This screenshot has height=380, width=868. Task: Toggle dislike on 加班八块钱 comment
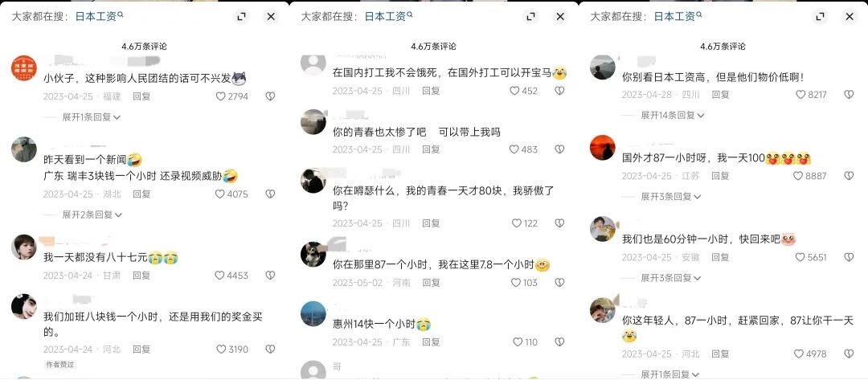(270, 349)
